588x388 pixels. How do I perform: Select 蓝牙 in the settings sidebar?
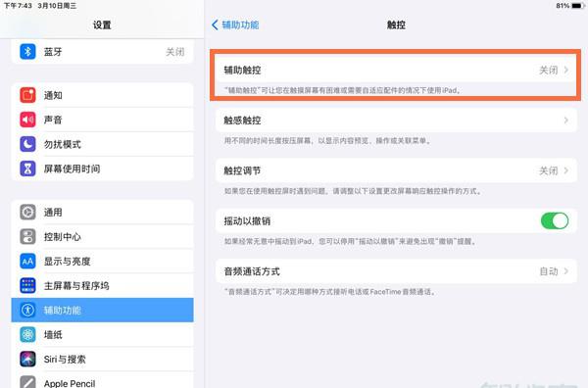102,51
